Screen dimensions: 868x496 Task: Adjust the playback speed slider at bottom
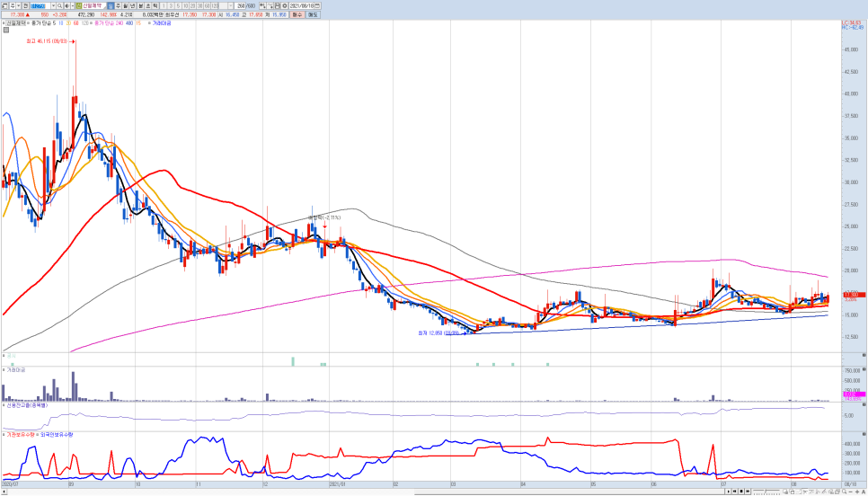(766, 492)
